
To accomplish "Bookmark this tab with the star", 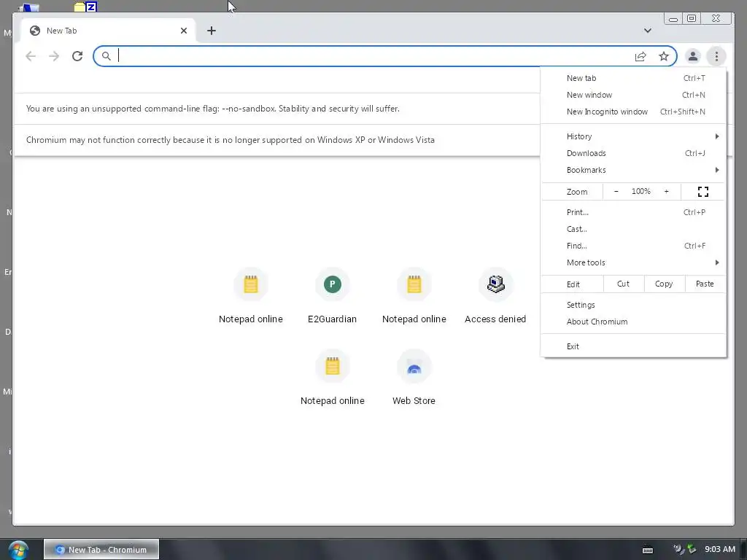I will point(664,57).
